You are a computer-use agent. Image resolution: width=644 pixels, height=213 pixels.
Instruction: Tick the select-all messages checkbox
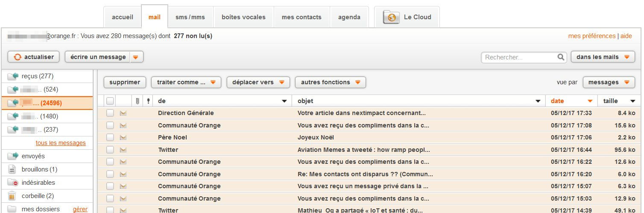pos(110,101)
